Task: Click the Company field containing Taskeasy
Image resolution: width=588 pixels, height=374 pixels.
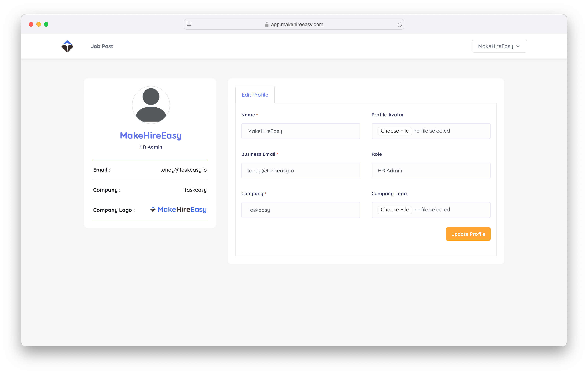Action: [300, 210]
